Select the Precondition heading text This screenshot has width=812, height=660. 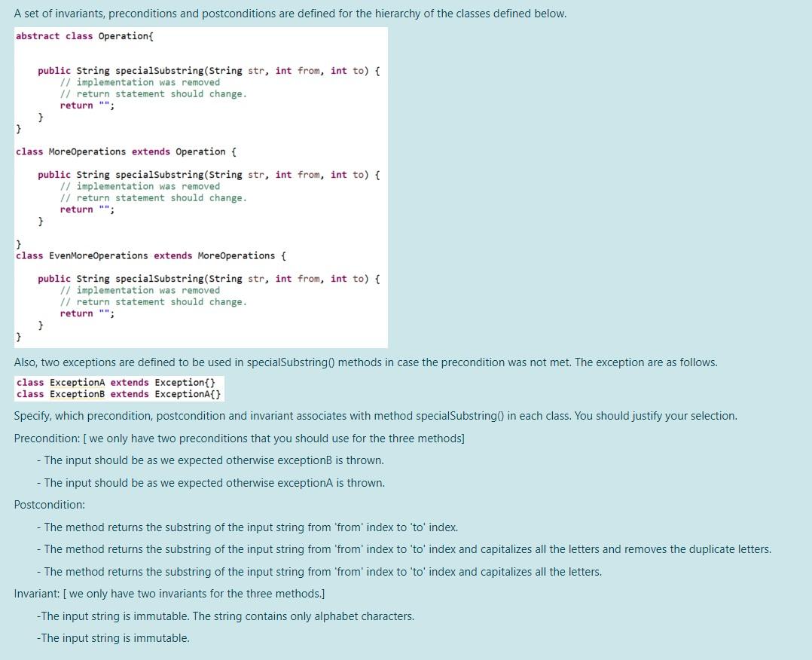coord(45,438)
